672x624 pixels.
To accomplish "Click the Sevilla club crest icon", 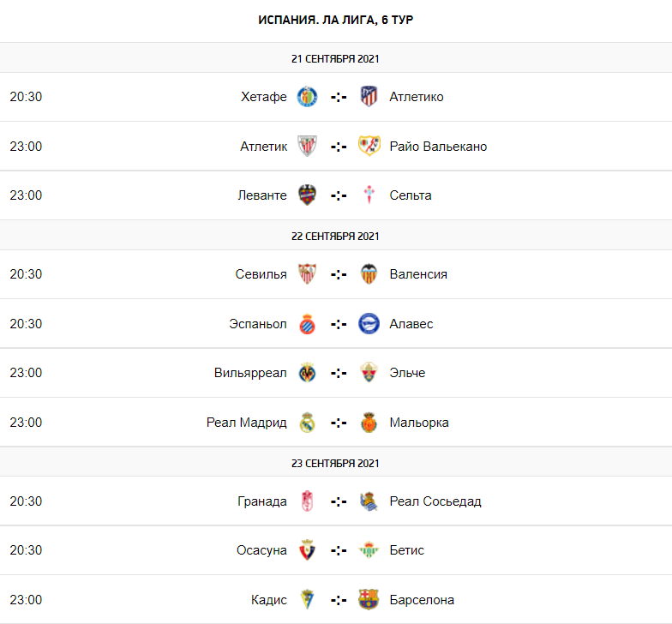I will [307, 274].
